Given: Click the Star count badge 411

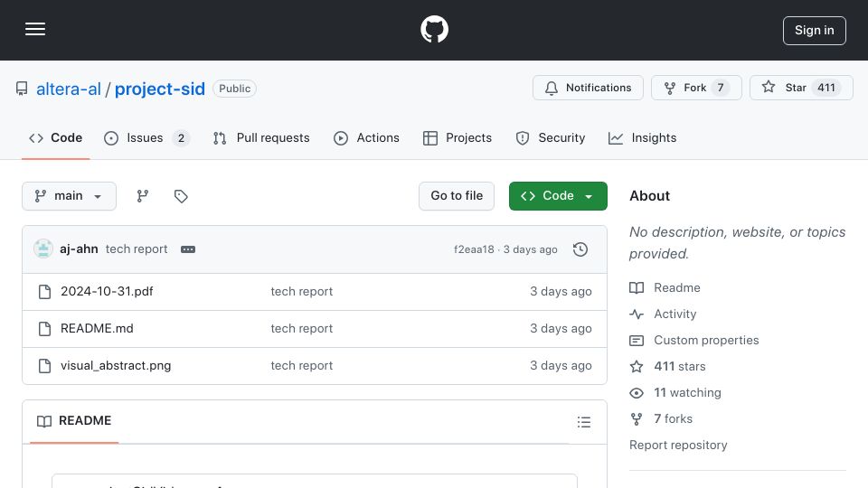Looking at the screenshot, I should pos(826,88).
